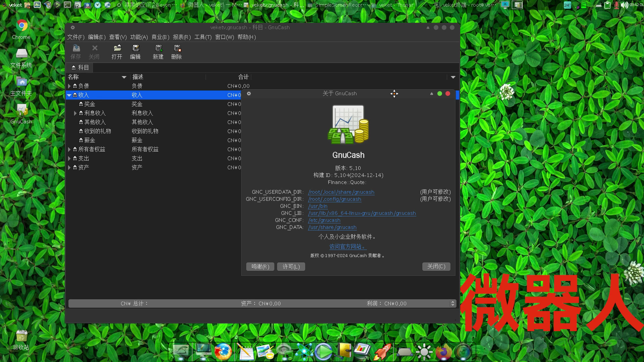Open the 主文件夹 home folder icon
The image size is (644, 362).
point(21,86)
